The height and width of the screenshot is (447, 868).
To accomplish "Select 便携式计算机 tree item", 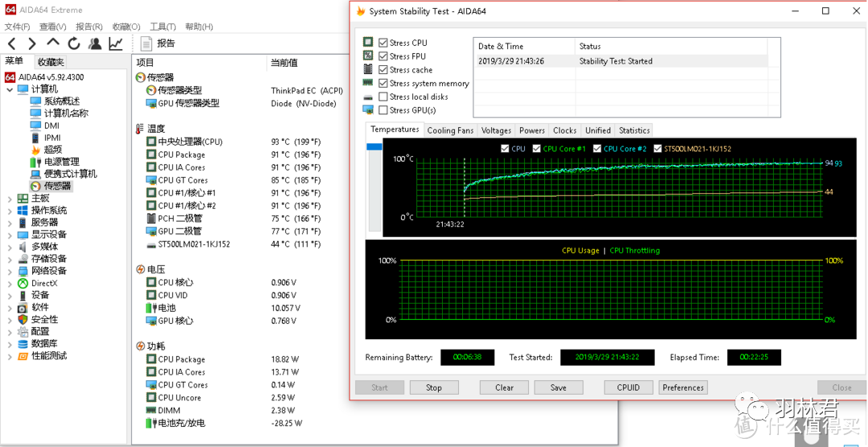I will (x=70, y=174).
